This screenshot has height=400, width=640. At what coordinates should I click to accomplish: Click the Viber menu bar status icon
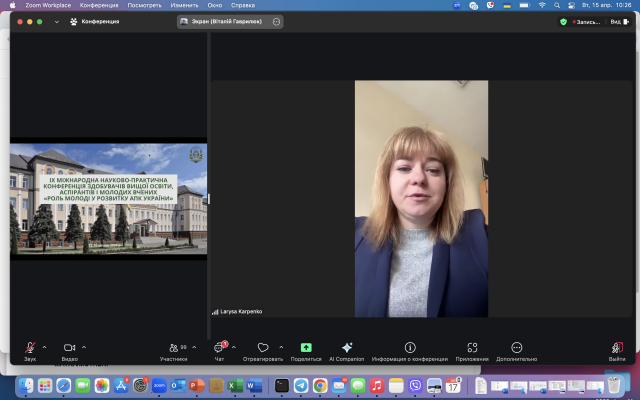pyautogui.click(x=490, y=5)
